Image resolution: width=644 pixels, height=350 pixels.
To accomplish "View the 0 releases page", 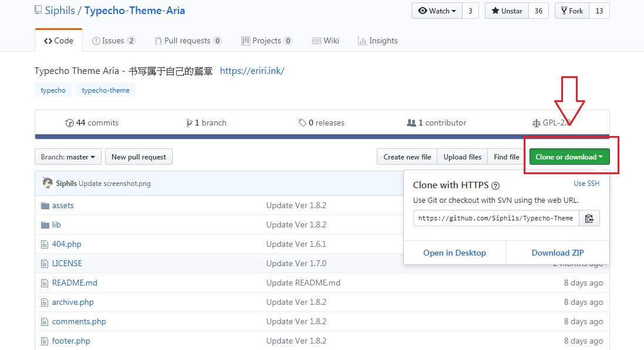I will coord(322,123).
